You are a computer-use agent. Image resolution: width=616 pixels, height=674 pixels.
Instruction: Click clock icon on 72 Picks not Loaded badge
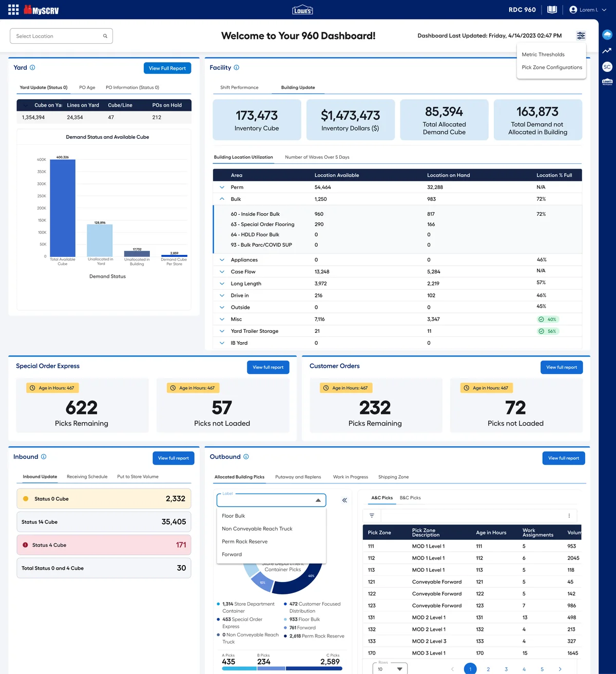pyautogui.click(x=467, y=388)
